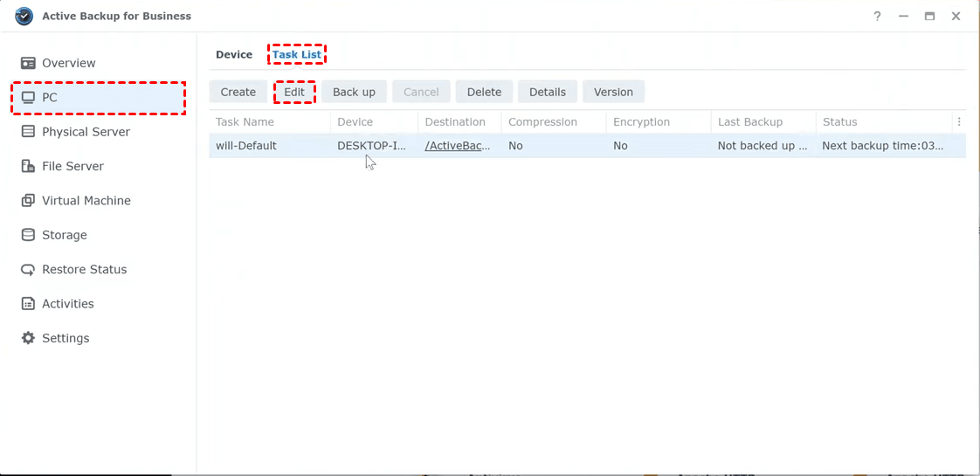Click the Activities list icon
Image resolution: width=980 pixels, height=476 pixels.
point(28,304)
